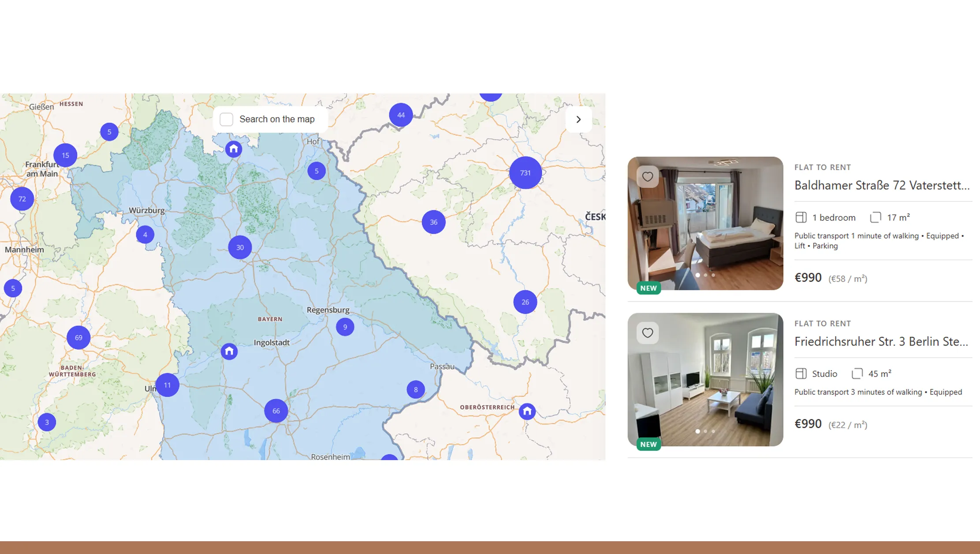This screenshot has height=554, width=980.
Task: Open the Friedrichsruher Str. 3 Berlin listing title
Action: pyautogui.click(x=881, y=342)
